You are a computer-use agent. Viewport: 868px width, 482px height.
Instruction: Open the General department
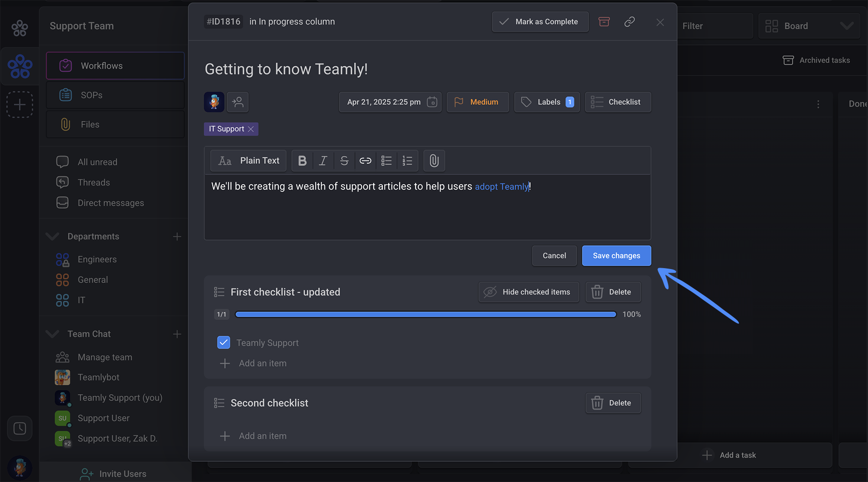(x=92, y=280)
